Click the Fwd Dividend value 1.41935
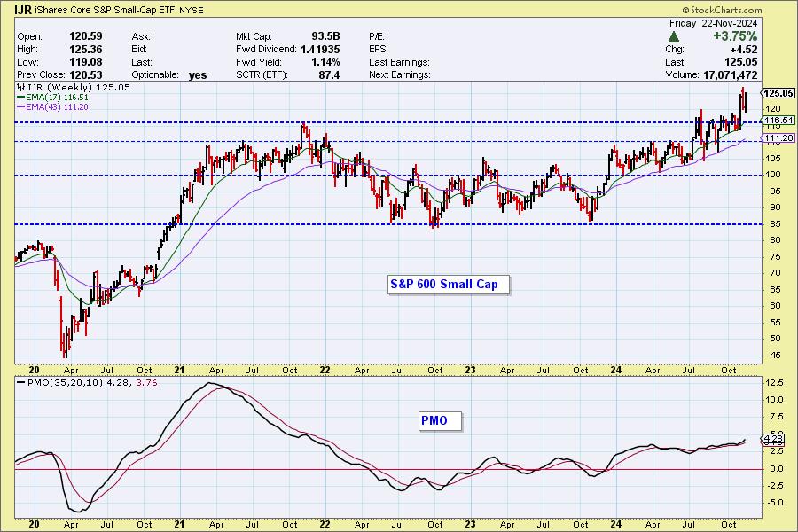798x532 pixels. coord(320,49)
